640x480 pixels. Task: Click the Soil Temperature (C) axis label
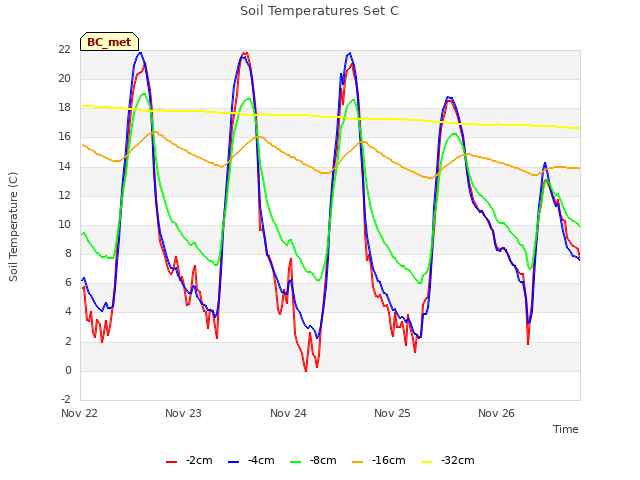(13, 227)
